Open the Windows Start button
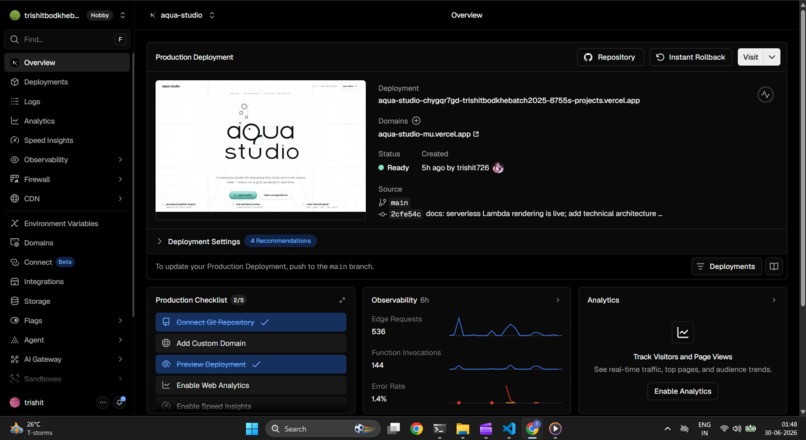This screenshot has width=806, height=440. coord(252,429)
